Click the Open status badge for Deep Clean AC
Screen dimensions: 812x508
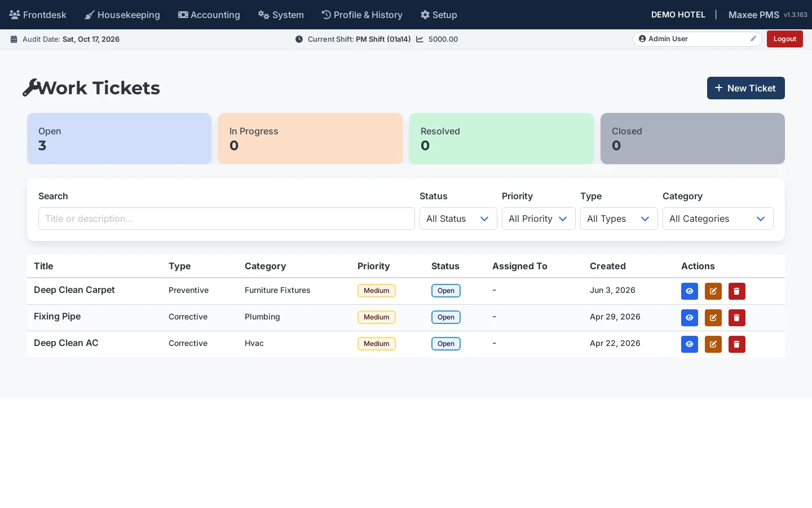click(446, 344)
